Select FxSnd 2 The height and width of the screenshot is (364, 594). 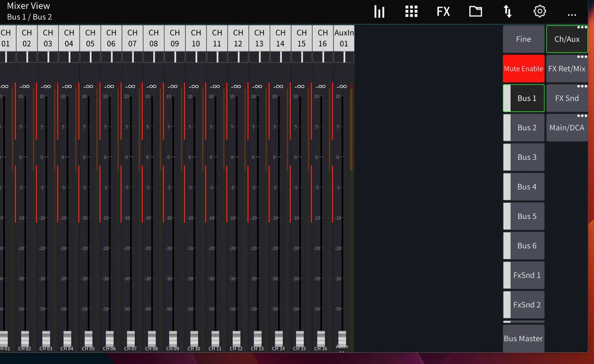pyautogui.click(x=523, y=305)
